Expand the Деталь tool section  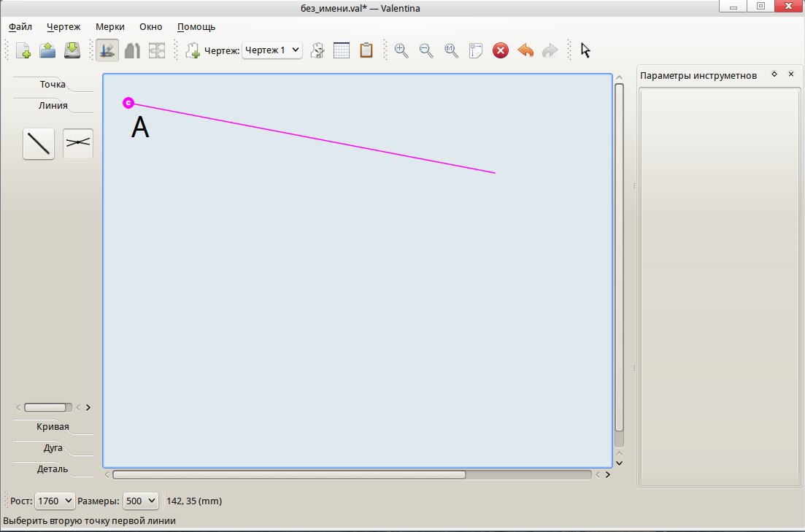tap(53, 469)
